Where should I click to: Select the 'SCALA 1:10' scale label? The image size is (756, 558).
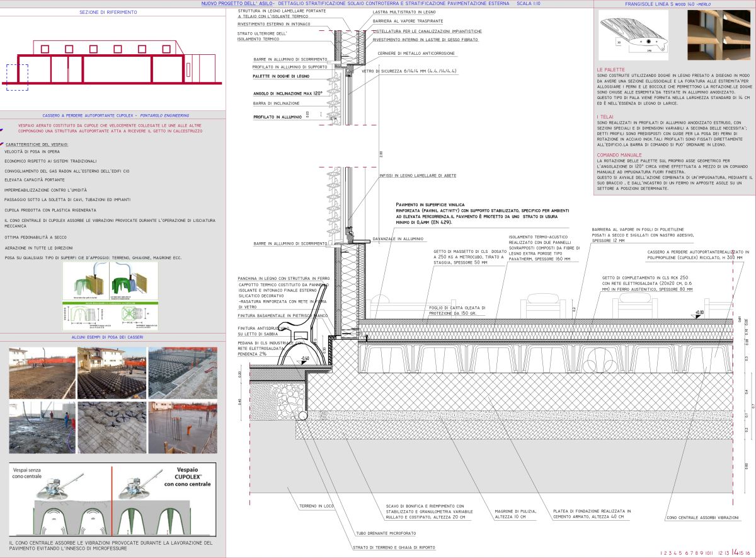click(529, 3)
